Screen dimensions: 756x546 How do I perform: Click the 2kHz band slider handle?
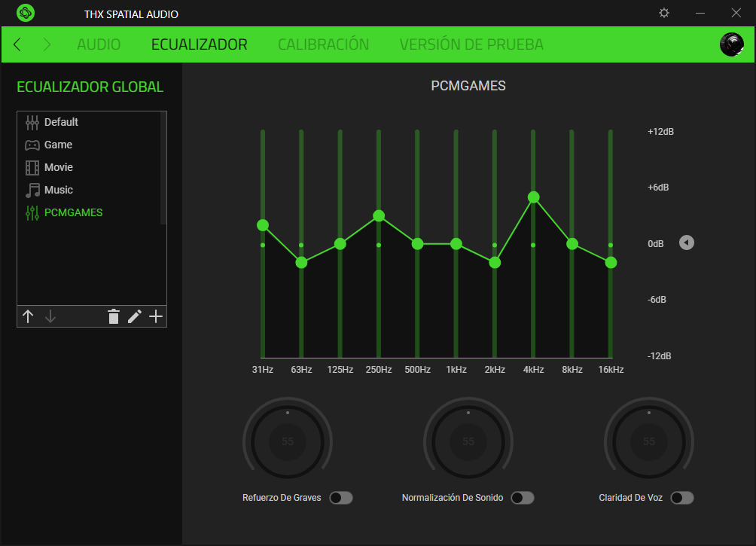pyautogui.click(x=495, y=262)
